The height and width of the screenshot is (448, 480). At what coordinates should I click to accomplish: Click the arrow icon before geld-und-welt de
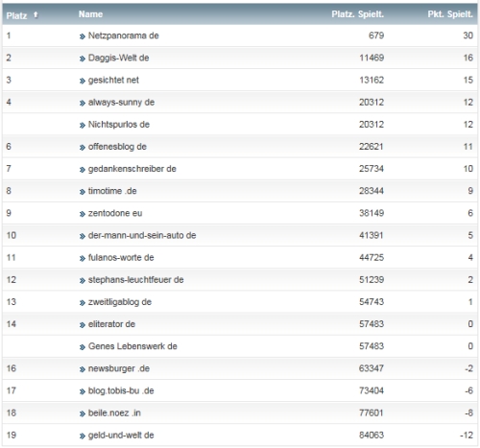[x=83, y=436]
